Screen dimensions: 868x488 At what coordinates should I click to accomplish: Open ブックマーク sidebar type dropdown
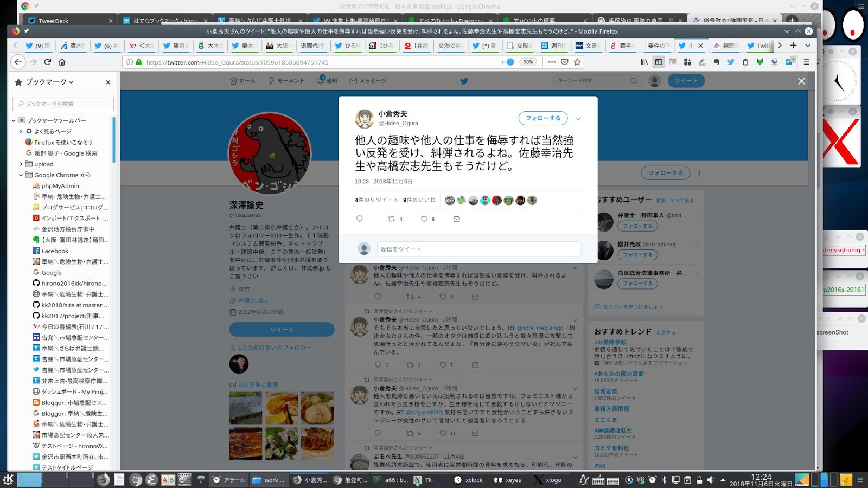coord(49,82)
